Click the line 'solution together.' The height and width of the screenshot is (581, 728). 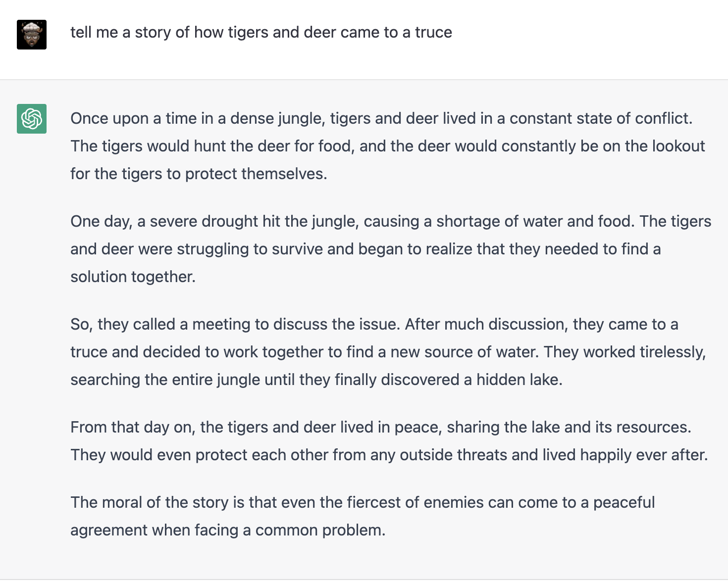tap(133, 277)
